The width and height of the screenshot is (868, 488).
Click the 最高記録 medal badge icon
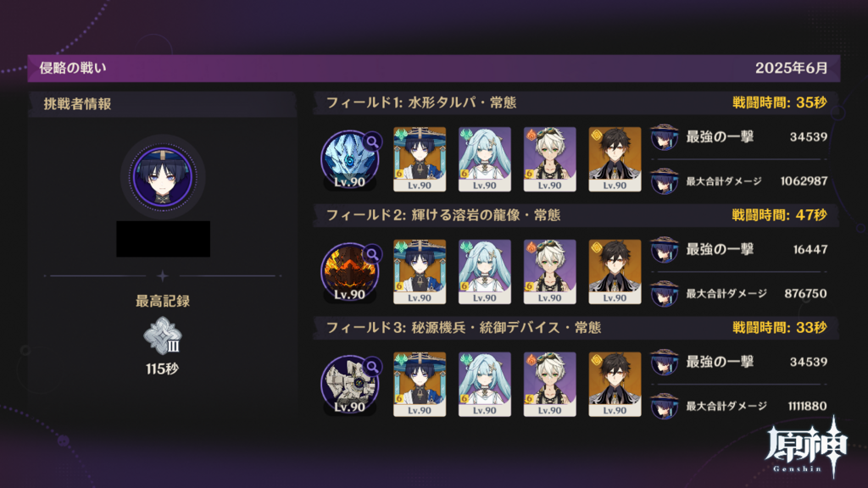pyautogui.click(x=162, y=335)
